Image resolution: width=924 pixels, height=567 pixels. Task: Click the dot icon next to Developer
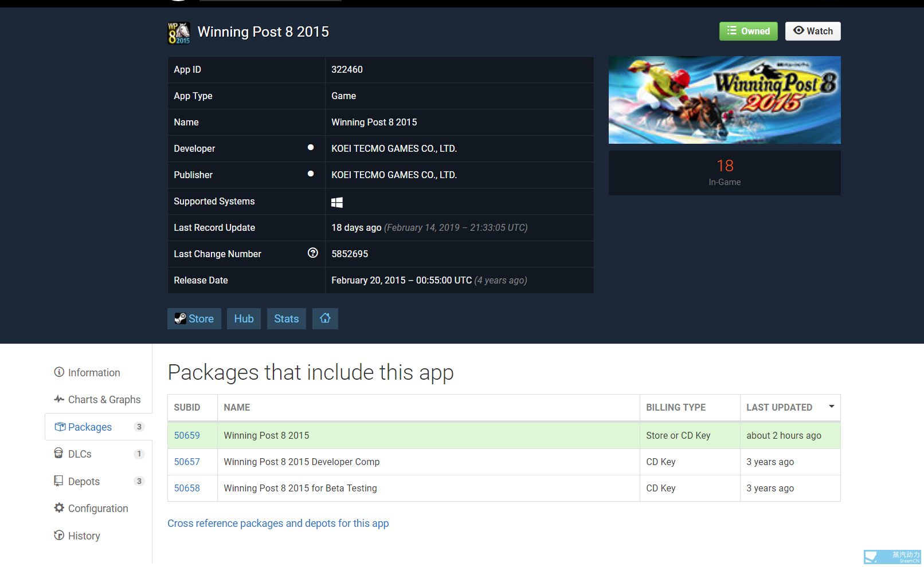coord(311,147)
